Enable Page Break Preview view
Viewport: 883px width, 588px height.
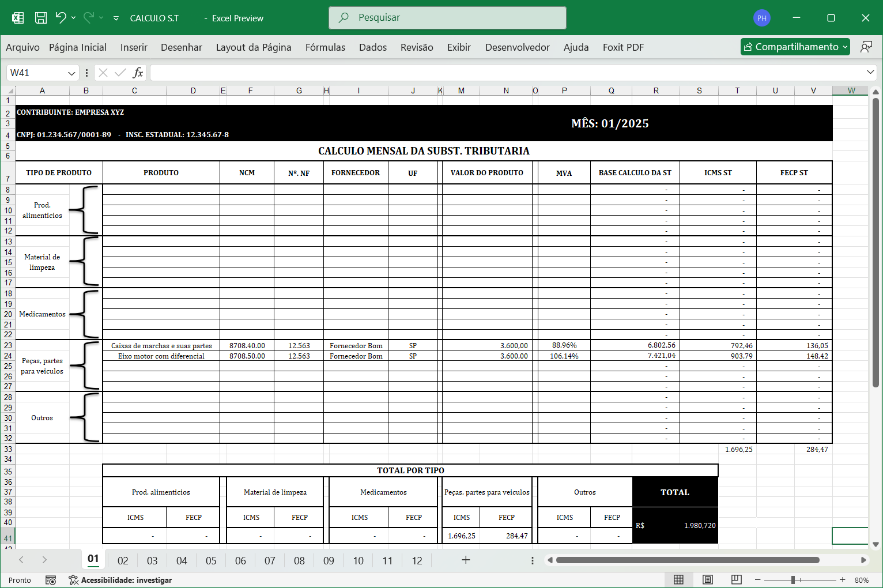coord(736,580)
